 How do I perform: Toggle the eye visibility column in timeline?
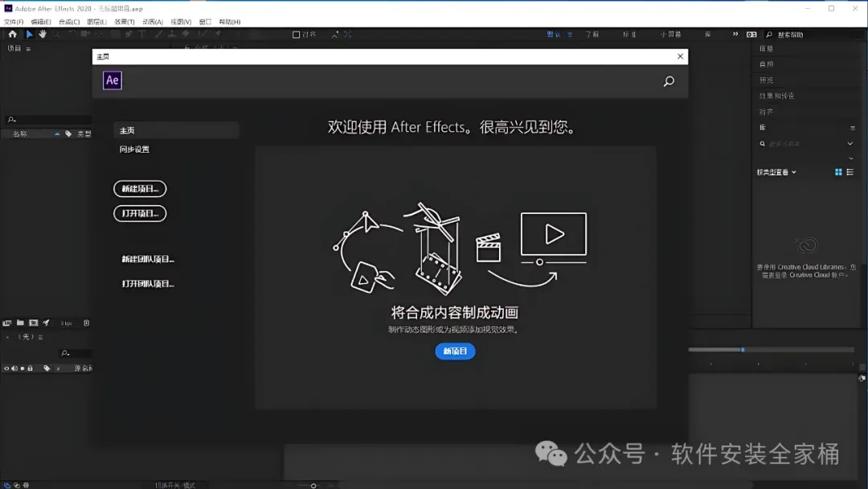coord(6,368)
